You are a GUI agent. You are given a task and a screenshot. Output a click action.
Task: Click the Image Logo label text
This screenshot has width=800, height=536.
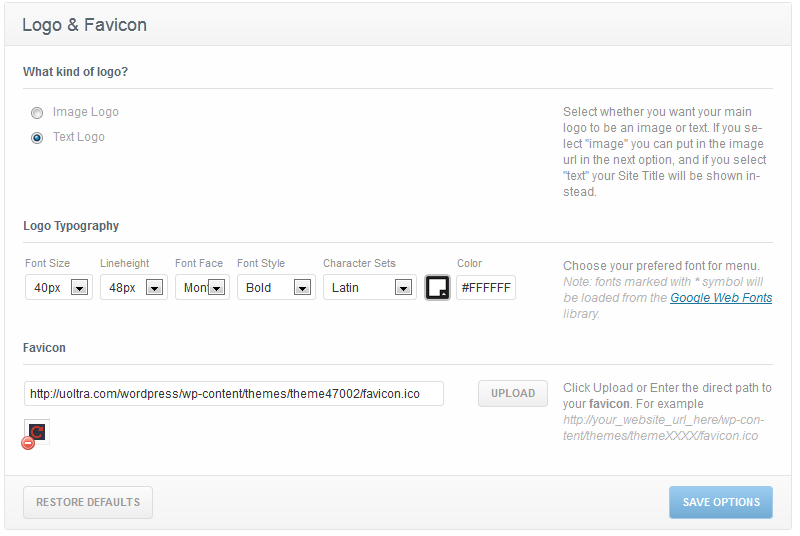86,112
